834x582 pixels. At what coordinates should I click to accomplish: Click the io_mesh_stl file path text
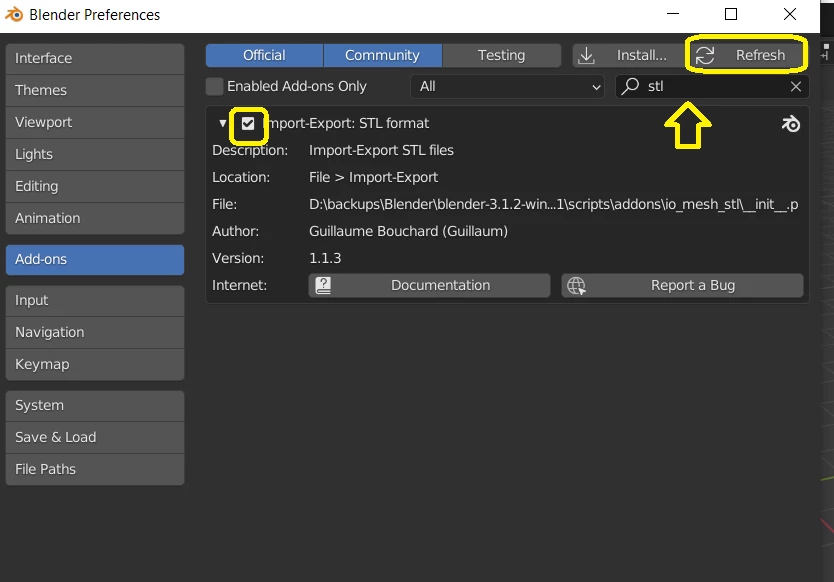(553, 205)
